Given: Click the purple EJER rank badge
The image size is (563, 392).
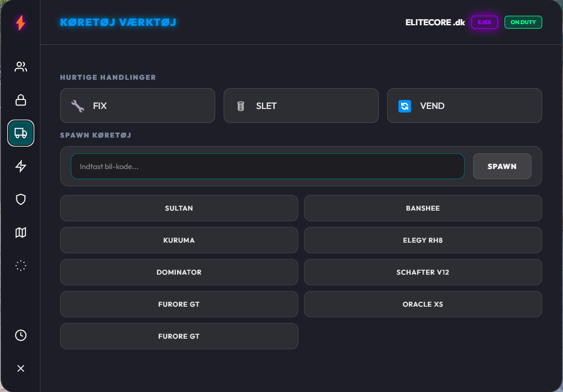Looking at the screenshot, I should coord(484,22).
